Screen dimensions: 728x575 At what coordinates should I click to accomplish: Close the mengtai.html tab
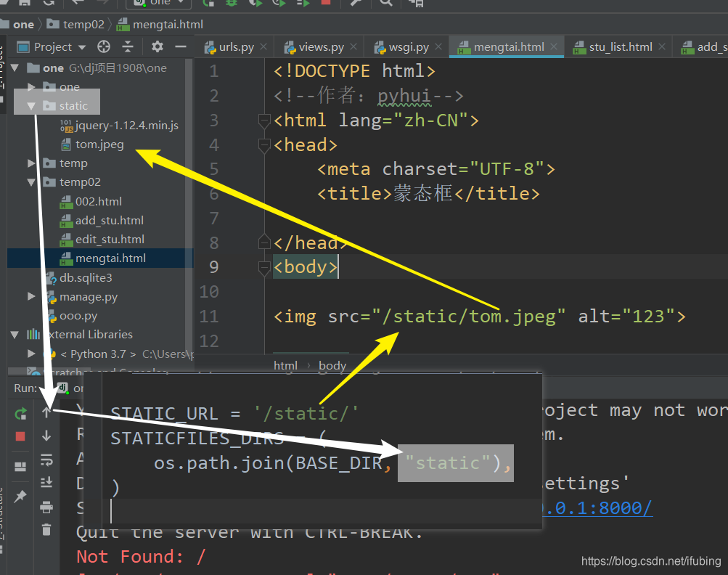click(553, 46)
